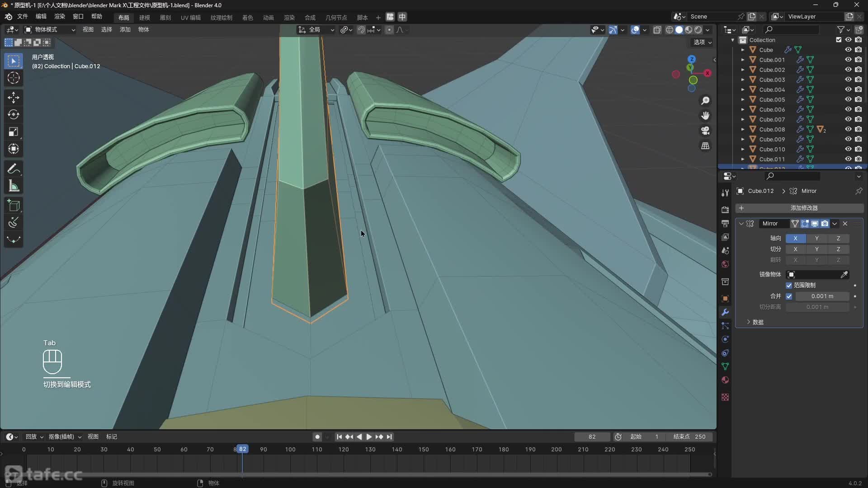
Task: Open the 全局 transform orientation dropdown
Action: 316,30
